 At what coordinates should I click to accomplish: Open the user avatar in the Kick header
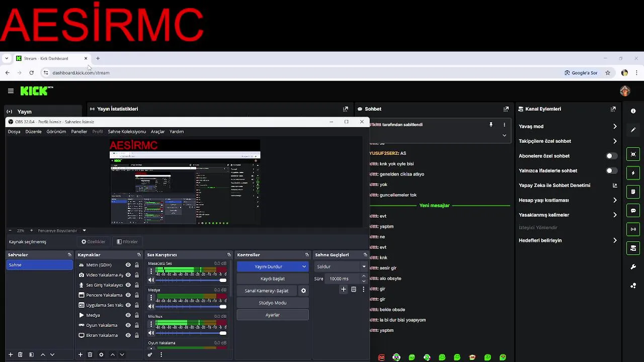pyautogui.click(x=625, y=91)
